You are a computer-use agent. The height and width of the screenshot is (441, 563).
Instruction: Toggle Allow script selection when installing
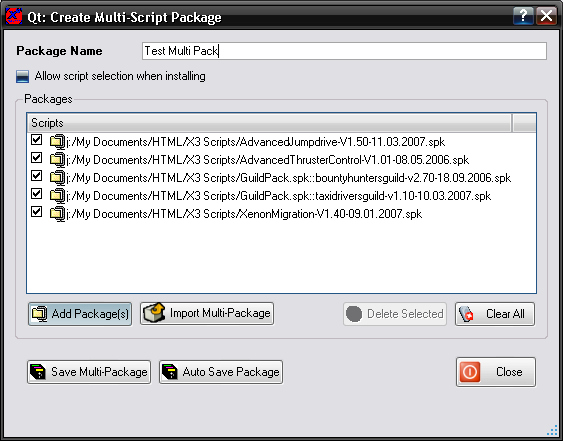tap(22, 76)
